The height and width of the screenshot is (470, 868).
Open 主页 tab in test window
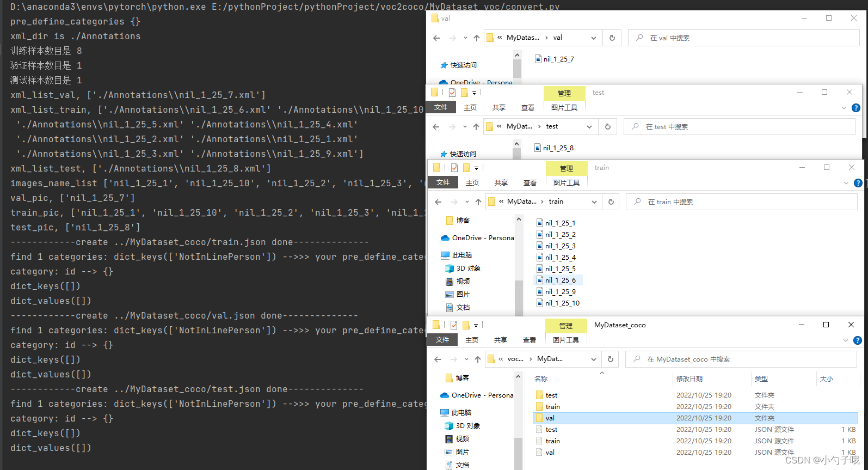pos(470,108)
